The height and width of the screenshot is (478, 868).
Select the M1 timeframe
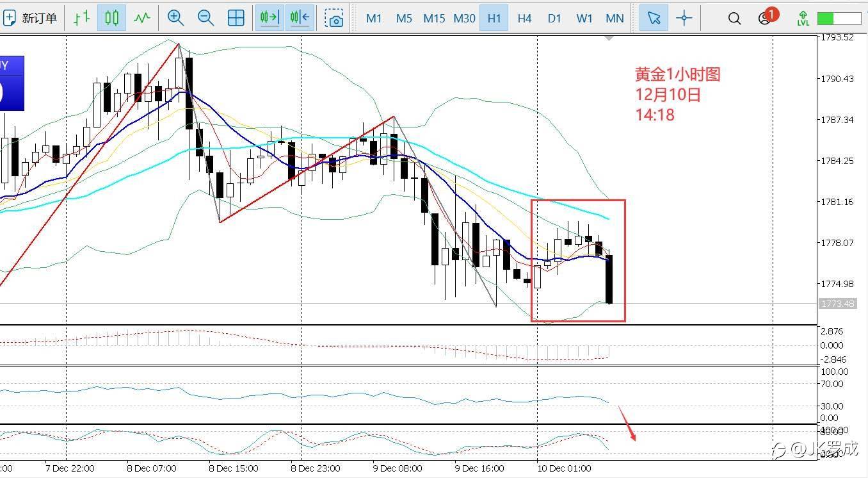pyautogui.click(x=374, y=19)
